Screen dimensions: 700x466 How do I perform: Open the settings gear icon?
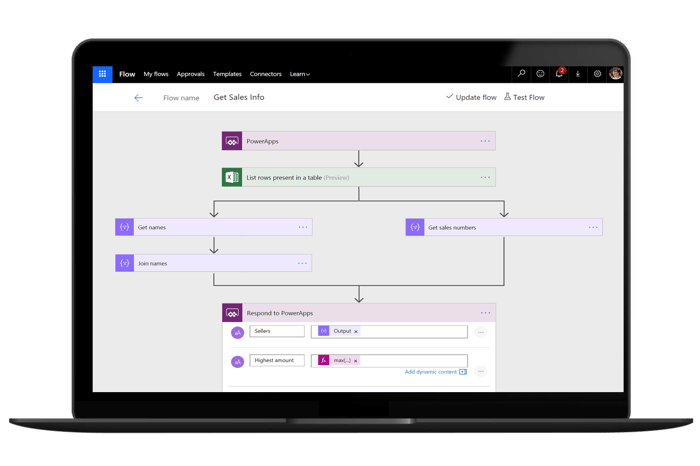pos(597,74)
